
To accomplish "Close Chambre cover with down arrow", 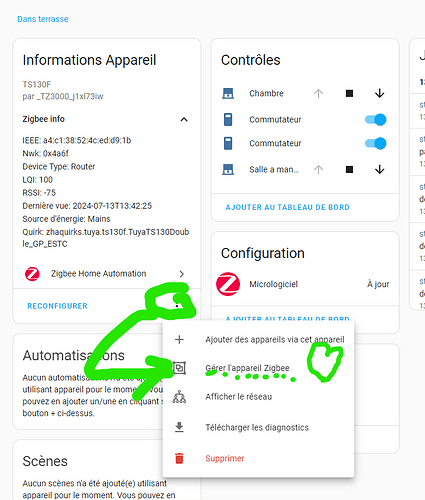I will pos(379,94).
